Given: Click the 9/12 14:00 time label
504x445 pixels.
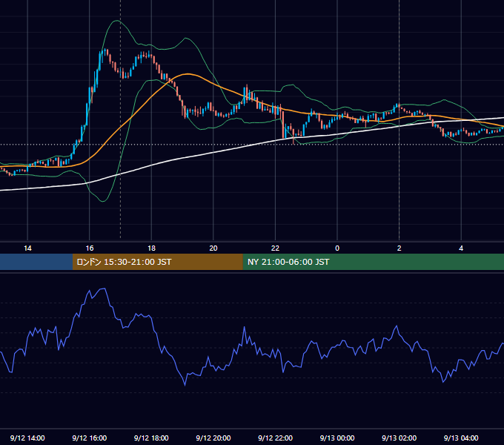Looking at the screenshot, I should tap(27, 438).
